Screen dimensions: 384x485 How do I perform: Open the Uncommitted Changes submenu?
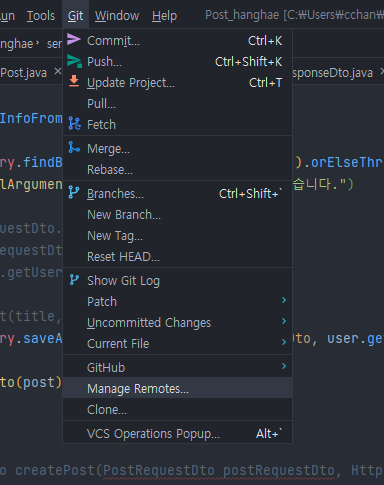[178, 323]
